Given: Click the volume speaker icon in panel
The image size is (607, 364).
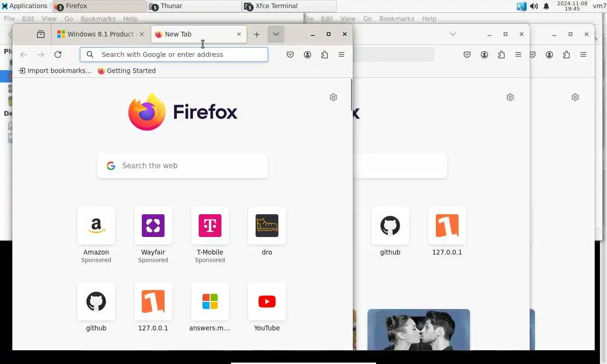Looking at the screenshot, I should (x=534, y=6).
